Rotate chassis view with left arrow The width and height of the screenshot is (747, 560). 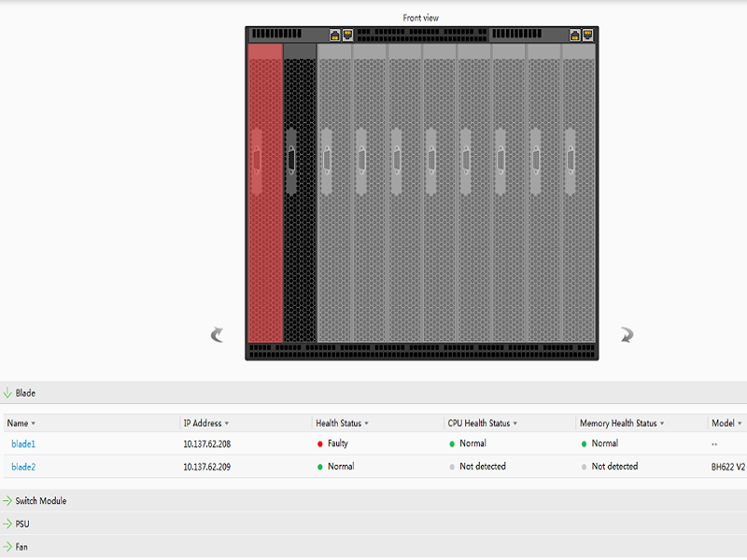tap(217, 335)
